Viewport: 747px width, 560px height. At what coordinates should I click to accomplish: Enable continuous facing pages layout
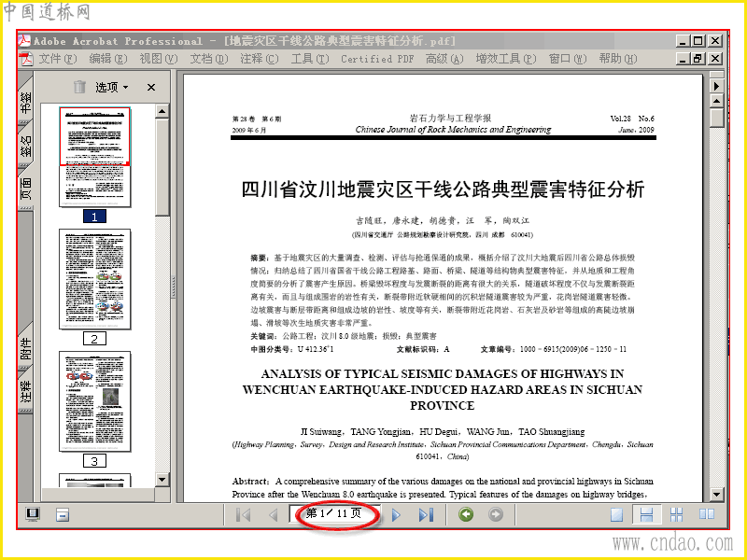[x=676, y=515]
